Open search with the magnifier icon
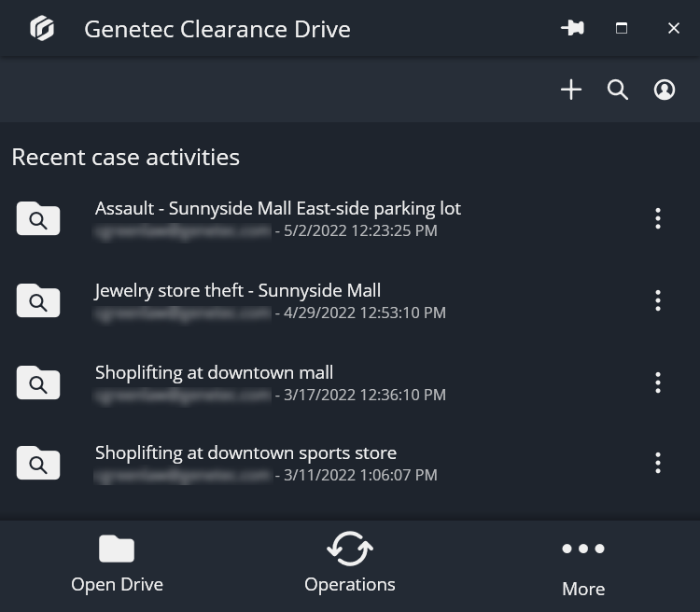 point(618,90)
